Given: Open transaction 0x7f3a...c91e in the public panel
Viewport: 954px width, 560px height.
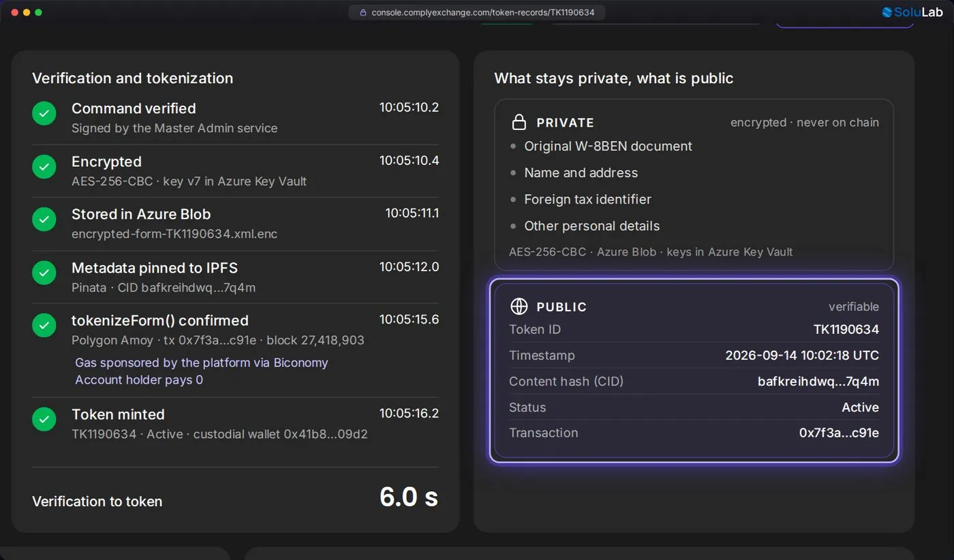Looking at the screenshot, I should [x=839, y=433].
